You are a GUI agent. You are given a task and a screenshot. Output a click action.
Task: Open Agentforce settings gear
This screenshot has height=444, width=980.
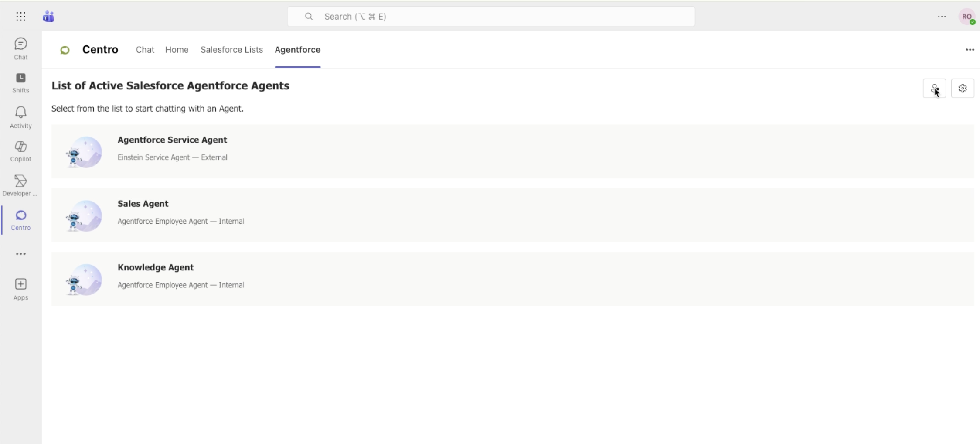[963, 89]
